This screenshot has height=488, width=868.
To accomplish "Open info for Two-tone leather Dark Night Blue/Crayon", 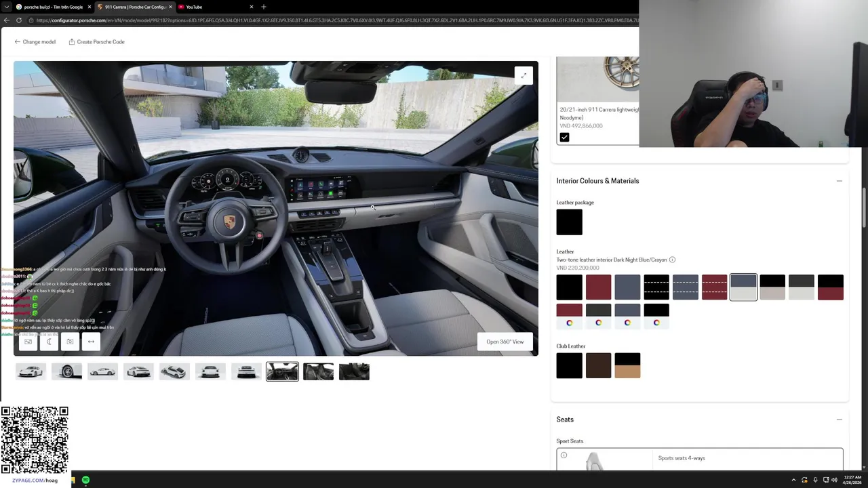I will (x=672, y=260).
